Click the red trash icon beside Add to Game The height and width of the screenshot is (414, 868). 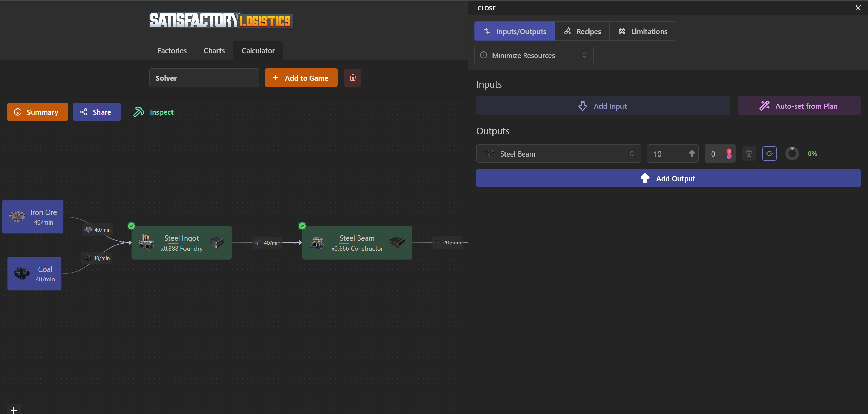pyautogui.click(x=353, y=78)
